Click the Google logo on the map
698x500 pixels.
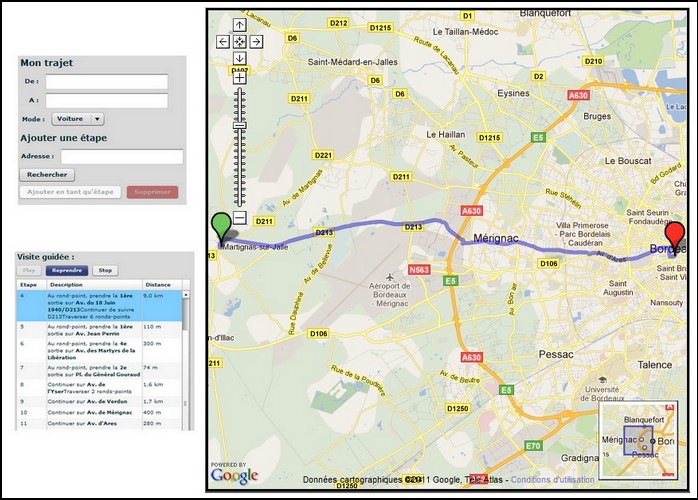(235, 476)
